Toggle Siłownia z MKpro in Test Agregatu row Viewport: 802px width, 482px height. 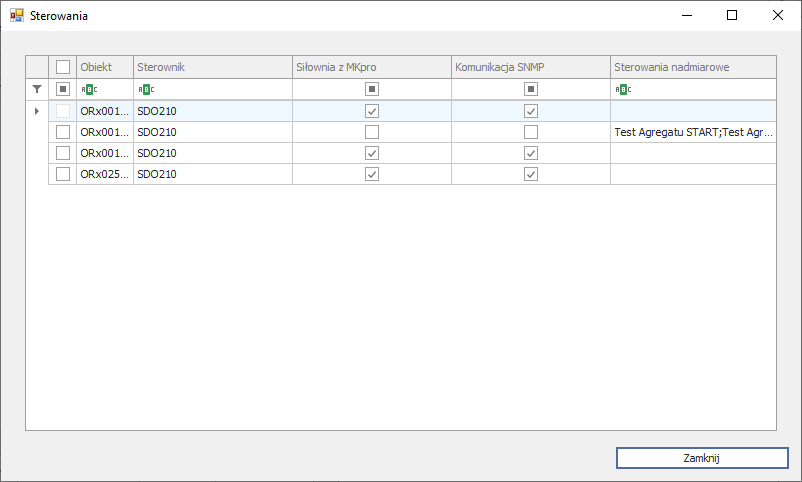[372, 132]
